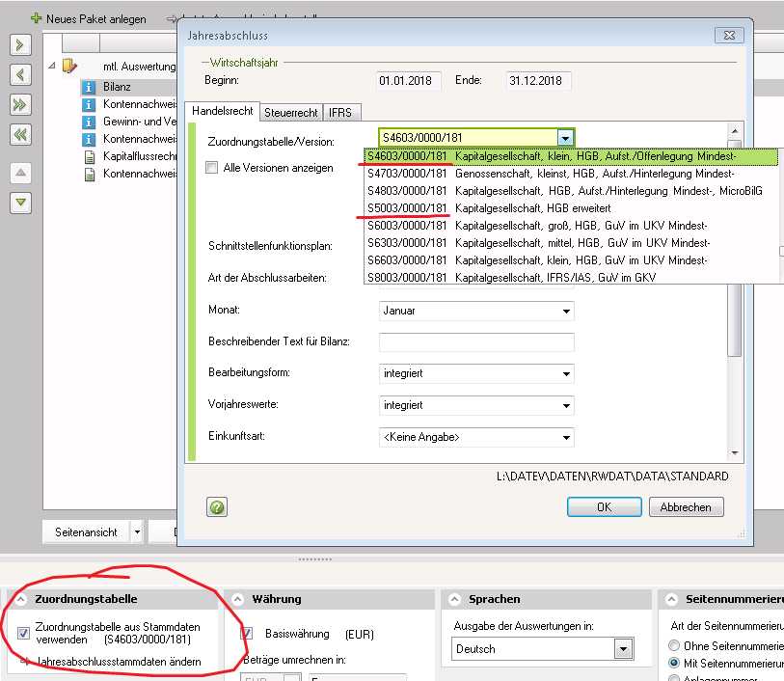The height and width of the screenshot is (681, 784).
Task: Toggle Zuordnungstabelle aus Stammdaten verwenden checkbox
Action: click(x=24, y=633)
